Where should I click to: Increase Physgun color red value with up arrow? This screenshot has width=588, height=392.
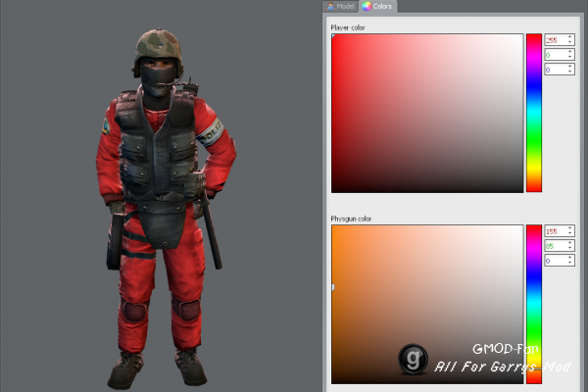pos(570,228)
